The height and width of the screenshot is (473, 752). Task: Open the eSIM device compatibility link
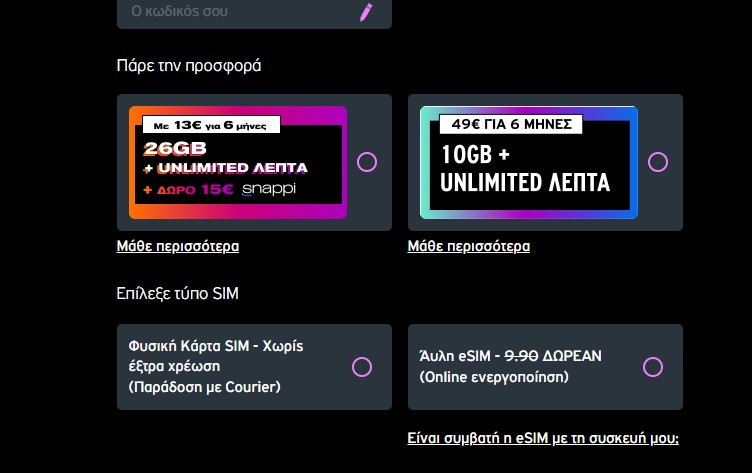point(543,438)
